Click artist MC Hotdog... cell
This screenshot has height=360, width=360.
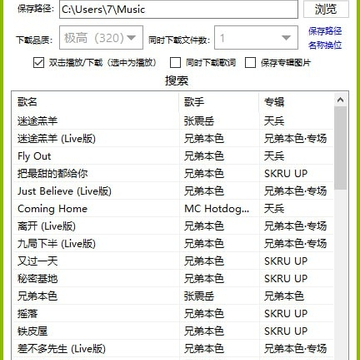pos(217,209)
